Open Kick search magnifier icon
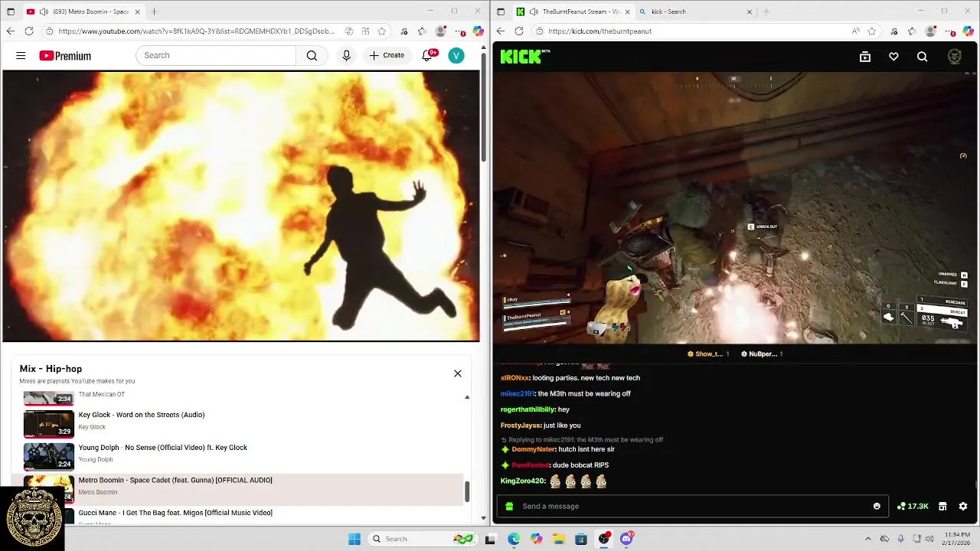Viewport: 980px width, 551px height. pyautogui.click(x=922, y=57)
